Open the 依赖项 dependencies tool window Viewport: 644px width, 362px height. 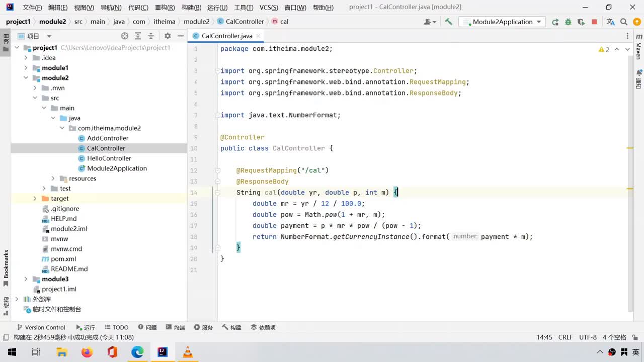click(x=263, y=327)
